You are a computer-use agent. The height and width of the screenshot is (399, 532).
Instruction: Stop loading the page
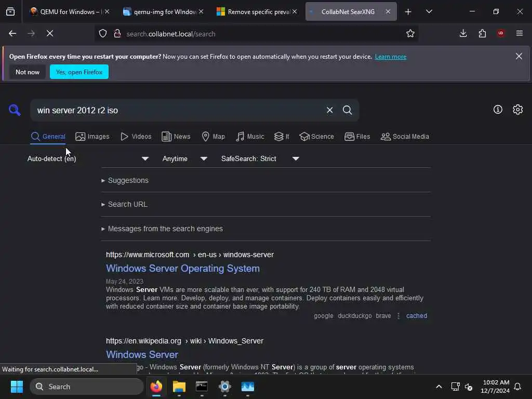50,33
